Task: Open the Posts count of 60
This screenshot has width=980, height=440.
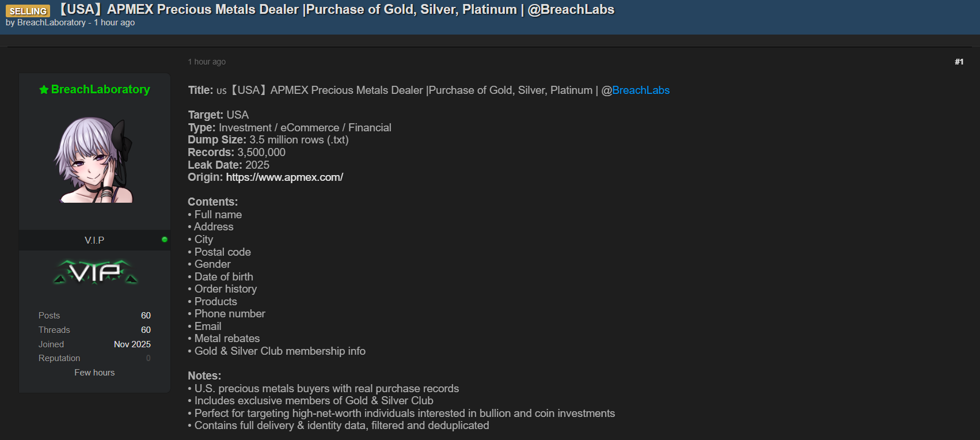Action: point(146,316)
